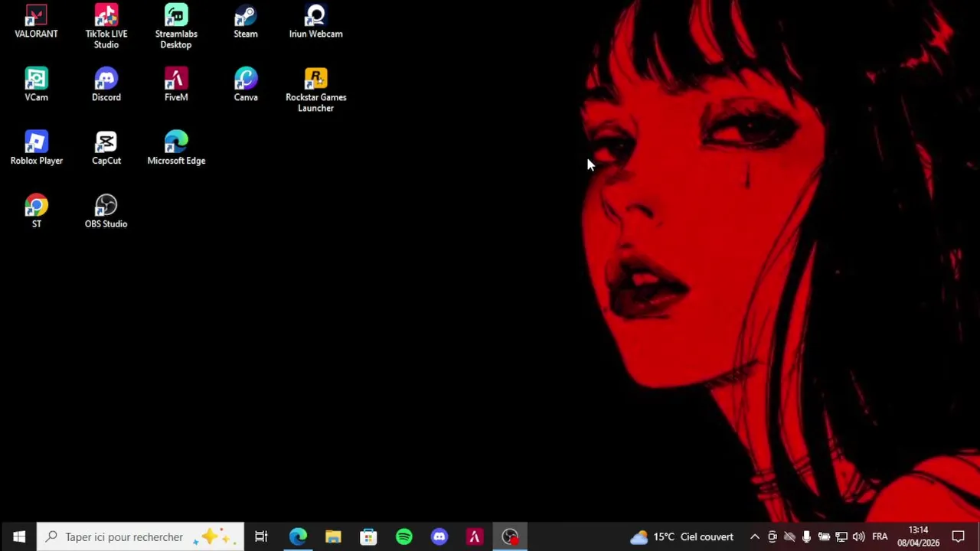
Task: Open the weather widget showing 15°C
Action: pos(681,536)
